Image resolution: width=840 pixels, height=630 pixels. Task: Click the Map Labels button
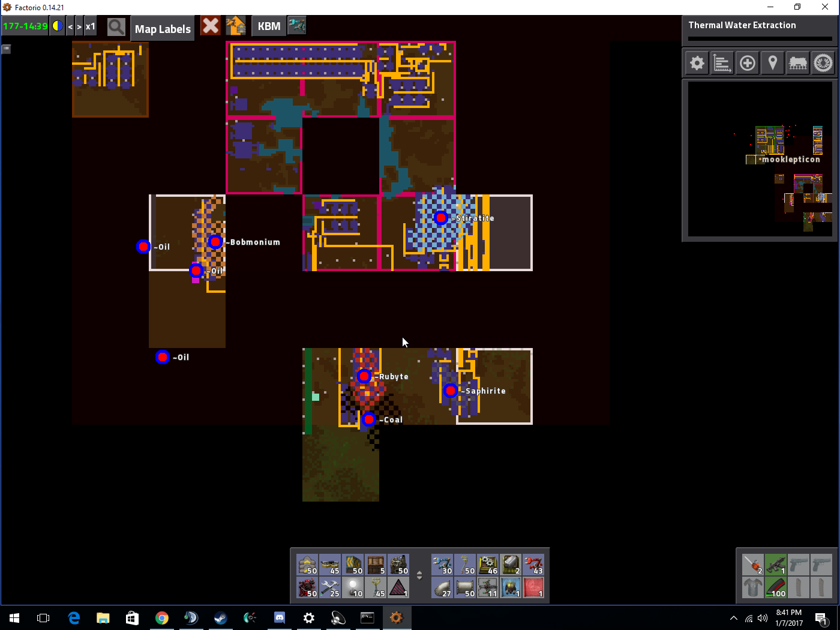pyautogui.click(x=163, y=29)
